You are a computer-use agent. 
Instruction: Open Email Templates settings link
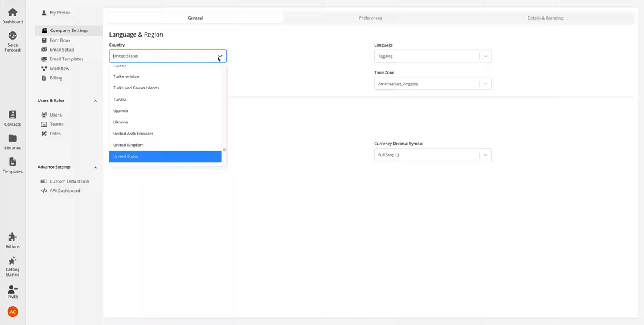click(x=66, y=59)
